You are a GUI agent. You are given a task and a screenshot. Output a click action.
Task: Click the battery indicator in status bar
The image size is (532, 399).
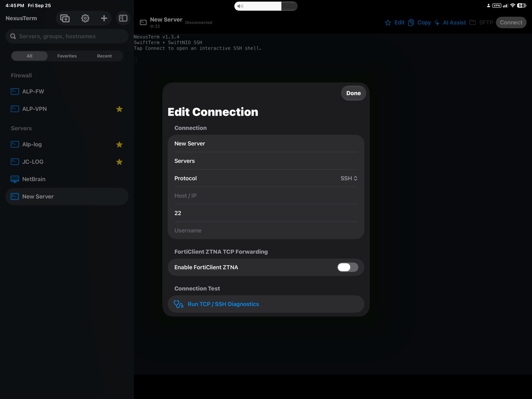[x=522, y=6]
